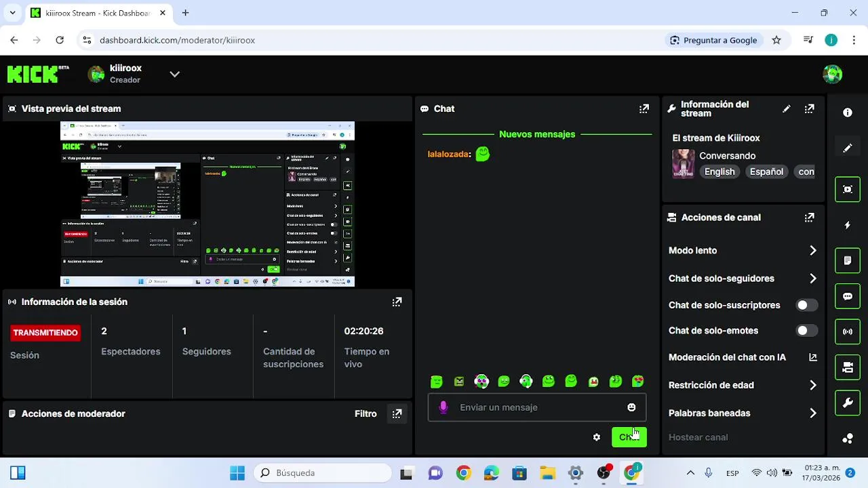Toggle the chat bubble panel icon in sidebar
The height and width of the screenshot is (488, 868).
point(848,296)
